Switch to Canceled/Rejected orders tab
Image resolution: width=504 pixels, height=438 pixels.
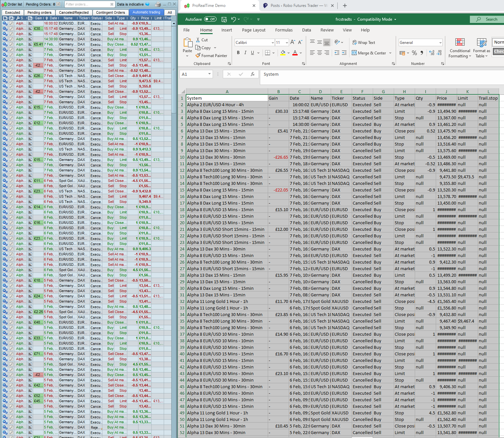click(x=74, y=12)
